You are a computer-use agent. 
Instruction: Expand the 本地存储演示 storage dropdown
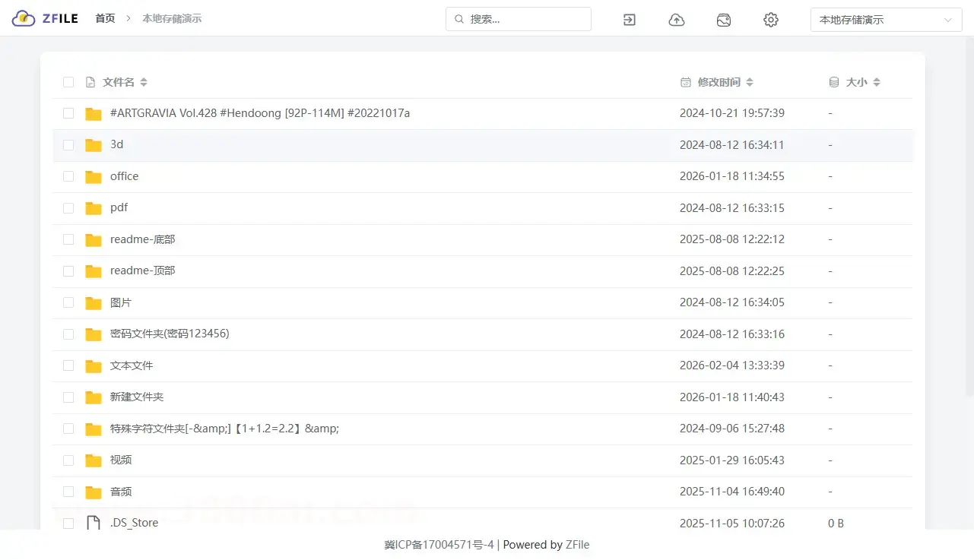pyautogui.click(x=886, y=20)
